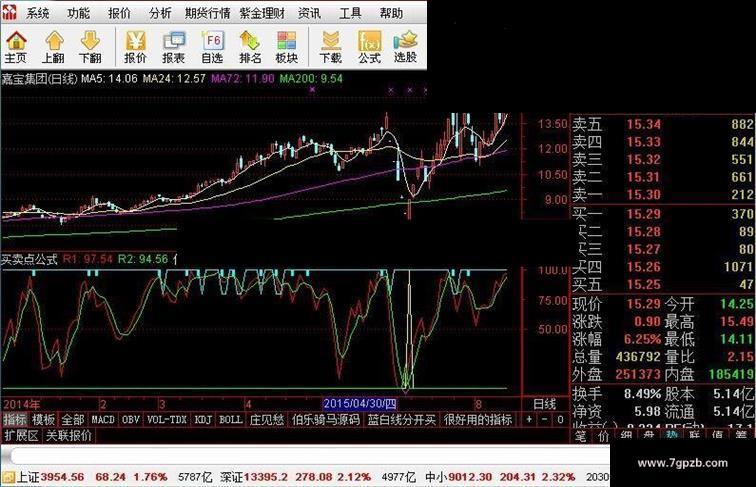
Task: Click the 日线 period label under the chart
Action: [545, 404]
